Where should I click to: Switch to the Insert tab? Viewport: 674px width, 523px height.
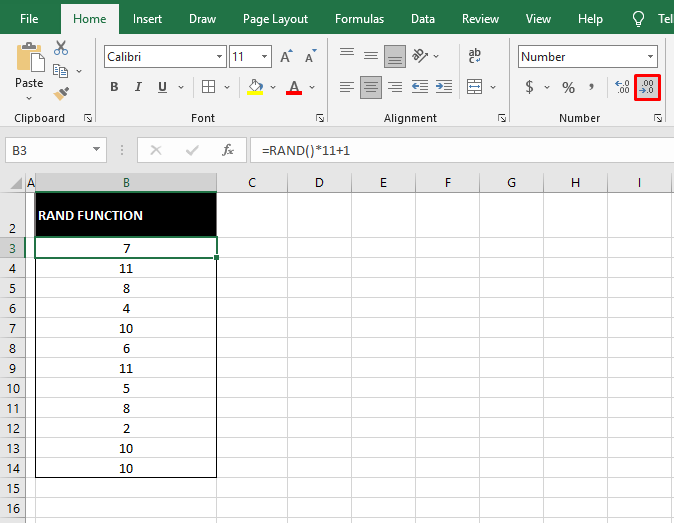click(x=147, y=19)
